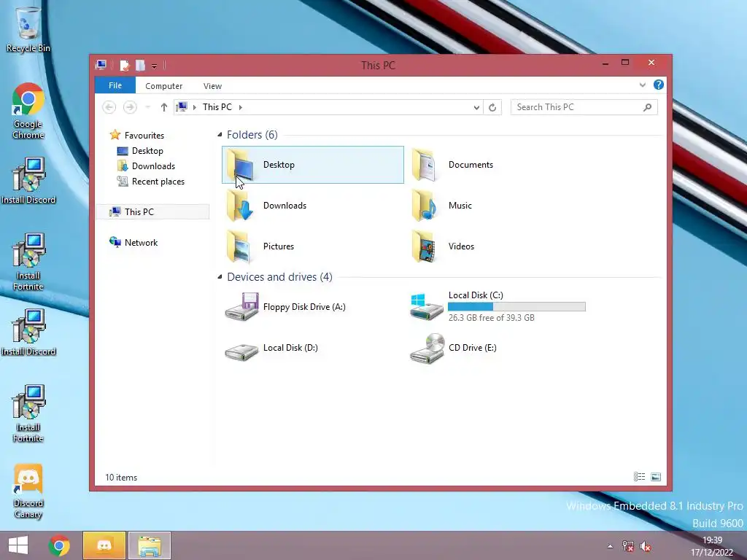Open Discord from the taskbar
747x560 pixels.
[104, 545]
